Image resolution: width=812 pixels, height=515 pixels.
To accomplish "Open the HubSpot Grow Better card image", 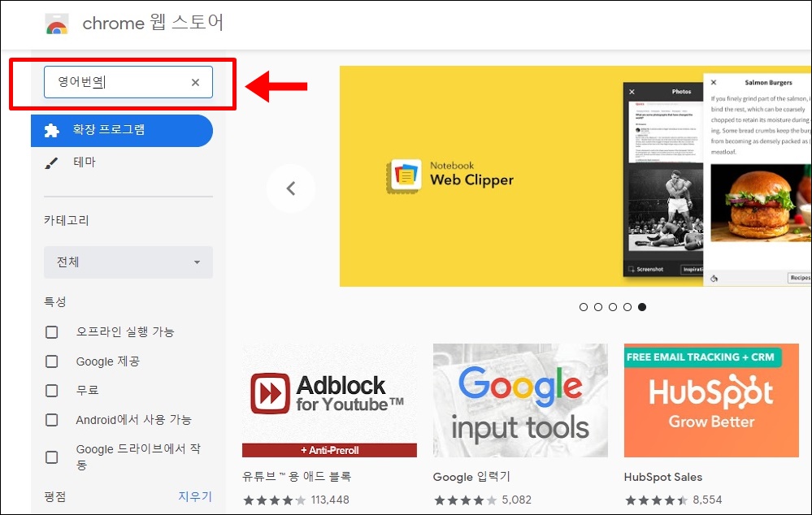I will [711, 400].
